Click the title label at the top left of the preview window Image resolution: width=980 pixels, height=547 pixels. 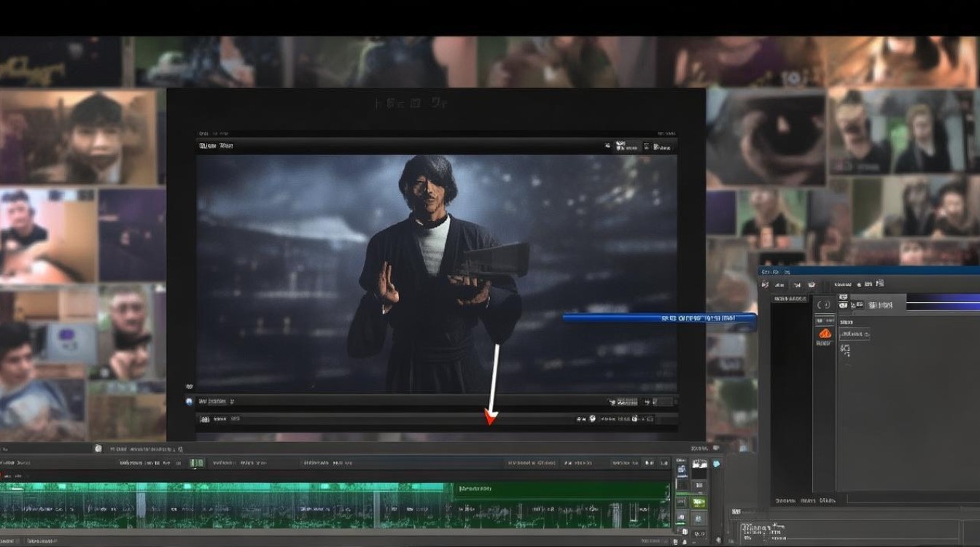[x=216, y=146]
